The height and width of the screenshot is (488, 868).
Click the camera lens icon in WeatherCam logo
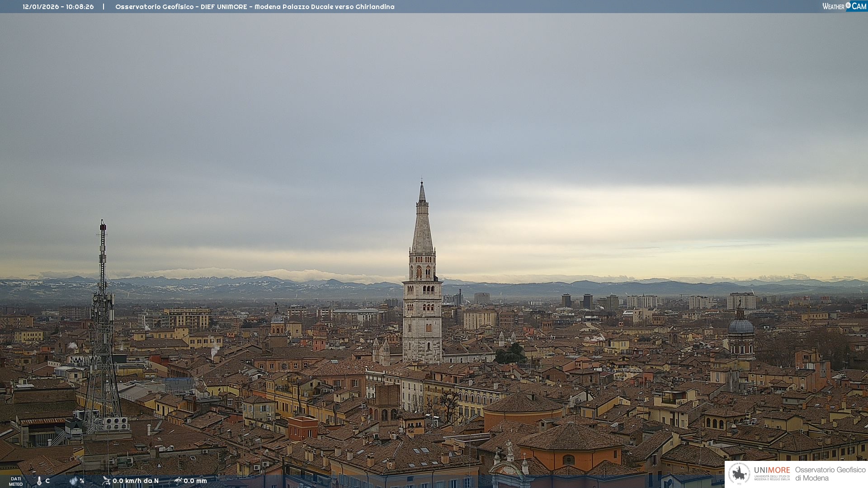coord(848,5)
